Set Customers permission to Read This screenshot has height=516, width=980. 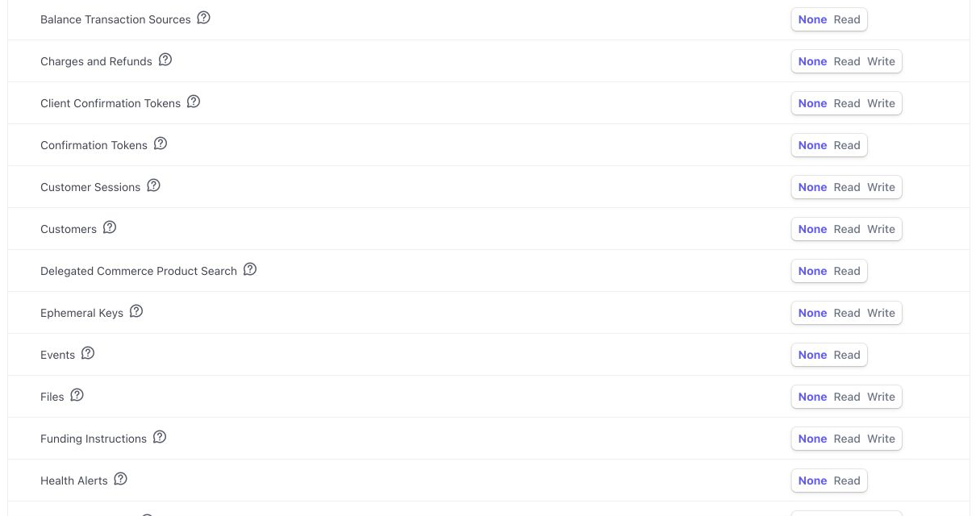[847, 229]
